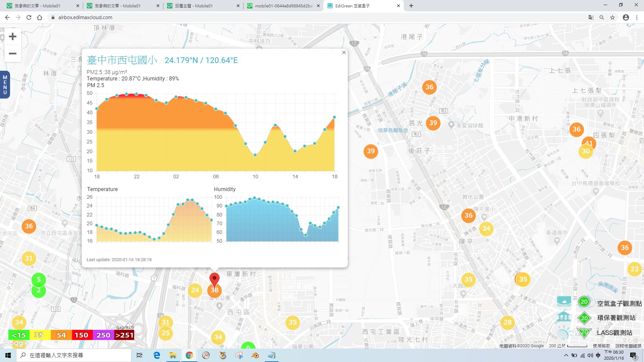Click 36 marker near 市立西屯區永安

point(29,226)
